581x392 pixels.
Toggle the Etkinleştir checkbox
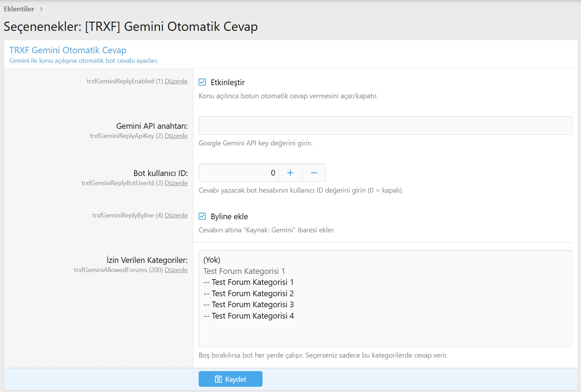tap(202, 82)
